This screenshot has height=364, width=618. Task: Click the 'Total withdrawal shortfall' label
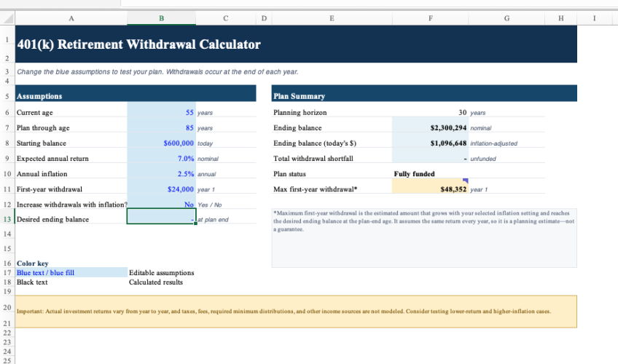[x=313, y=159]
